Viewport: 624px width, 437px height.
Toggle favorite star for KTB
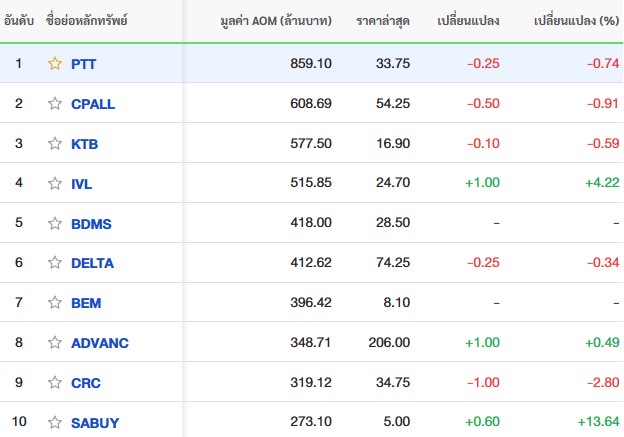coord(55,143)
